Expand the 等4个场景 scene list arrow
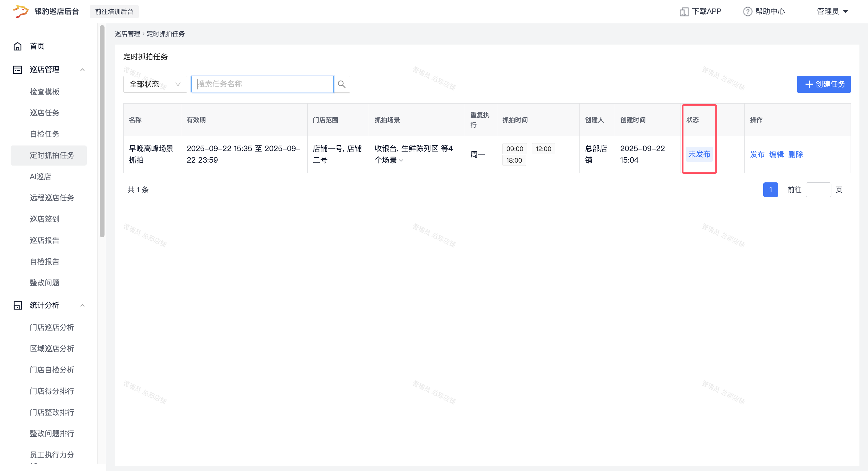The width and height of the screenshot is (868, 471). pyautogui.click(x=401, y=160)
